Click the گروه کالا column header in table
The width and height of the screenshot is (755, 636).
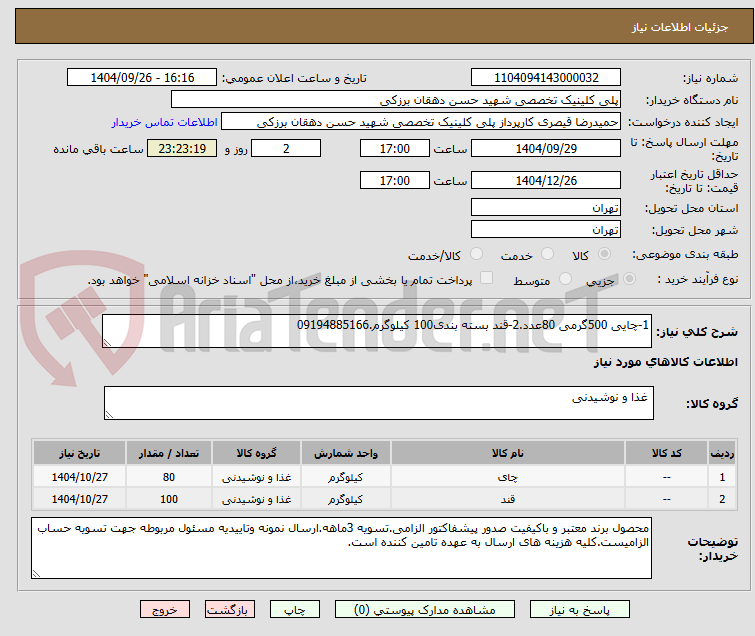(x=256, y=453)
